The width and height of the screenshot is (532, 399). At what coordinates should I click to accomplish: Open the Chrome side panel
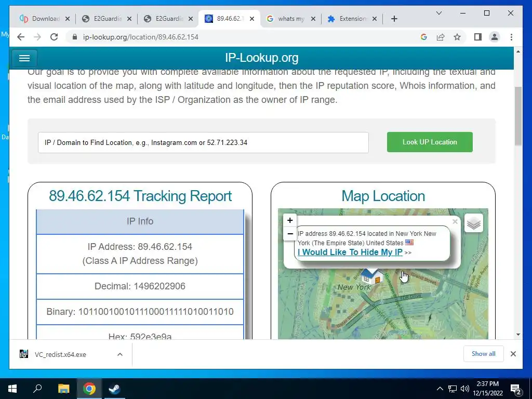tap(478, 37)
